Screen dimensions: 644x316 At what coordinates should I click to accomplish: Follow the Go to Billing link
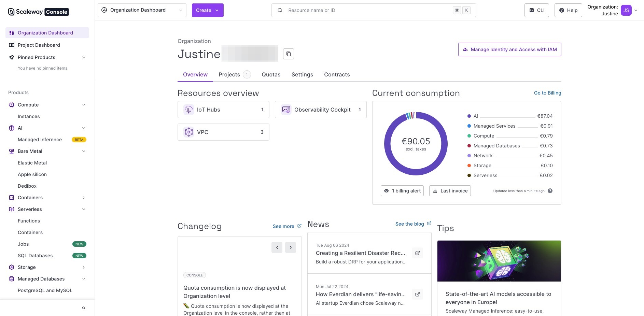coord(548,93)
